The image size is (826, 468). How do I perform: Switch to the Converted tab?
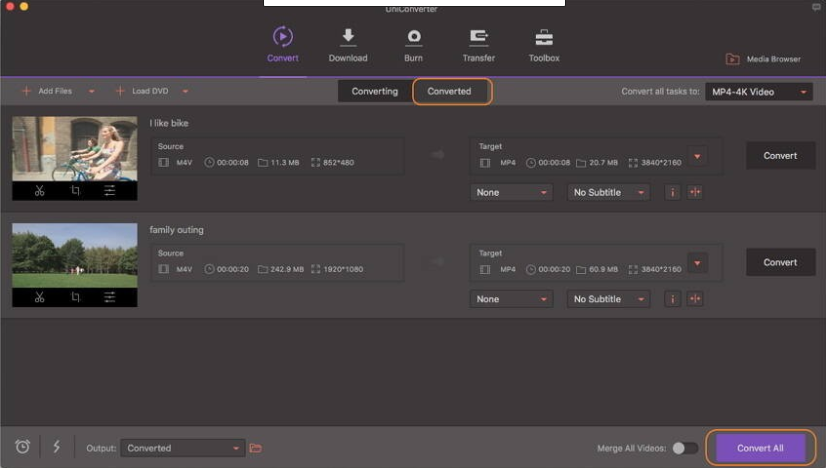(x=449, y=91)
